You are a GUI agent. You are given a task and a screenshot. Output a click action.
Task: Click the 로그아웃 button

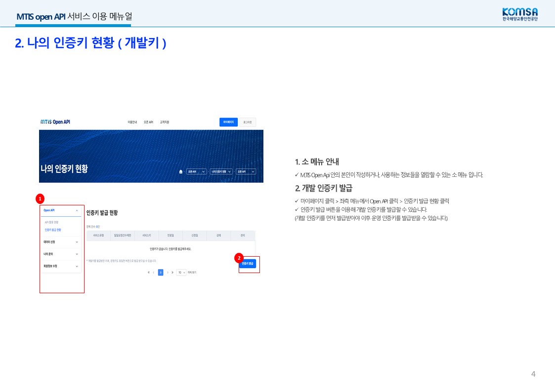248,122
